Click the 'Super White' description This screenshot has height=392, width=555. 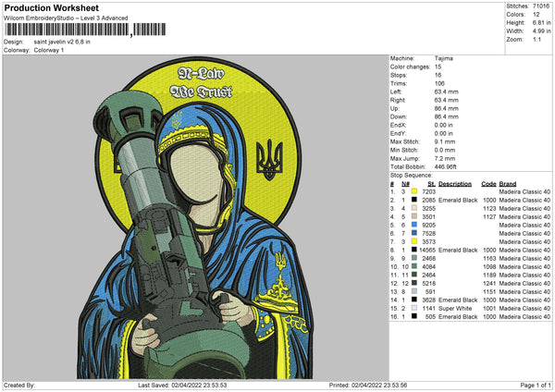[x=455, y=309]
